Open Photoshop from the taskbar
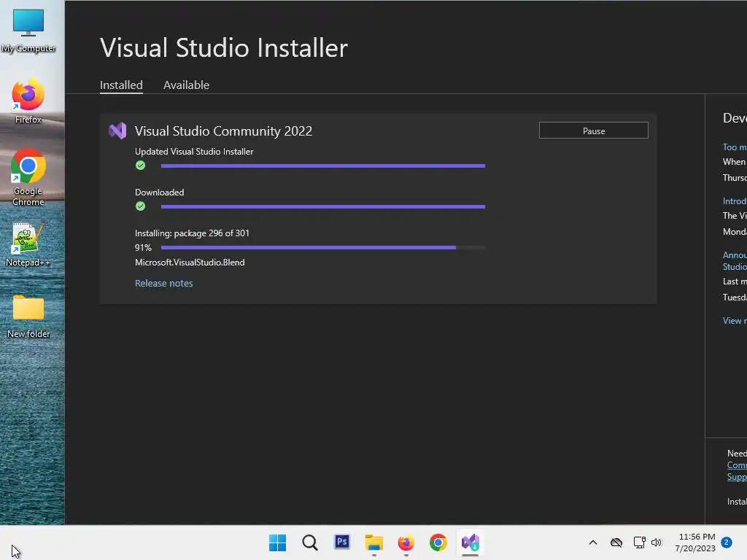Viewport: 747px width, 560px height. (x=342, y=542)
